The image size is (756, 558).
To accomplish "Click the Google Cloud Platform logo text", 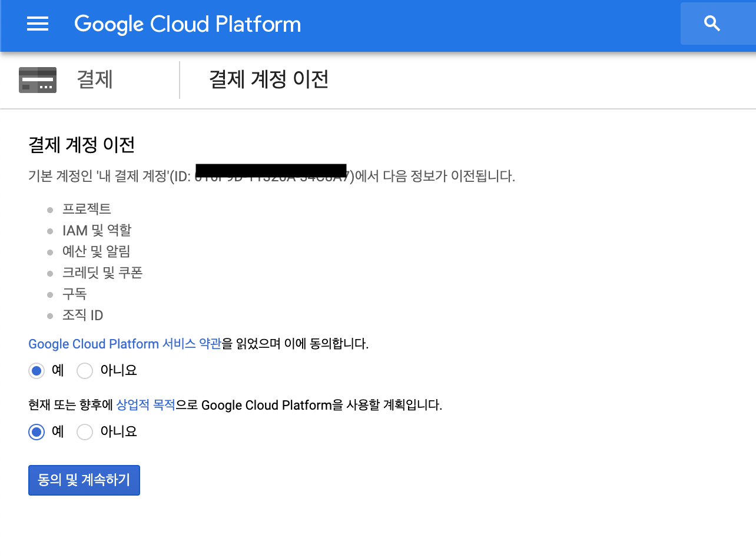I will click(187, 24).
